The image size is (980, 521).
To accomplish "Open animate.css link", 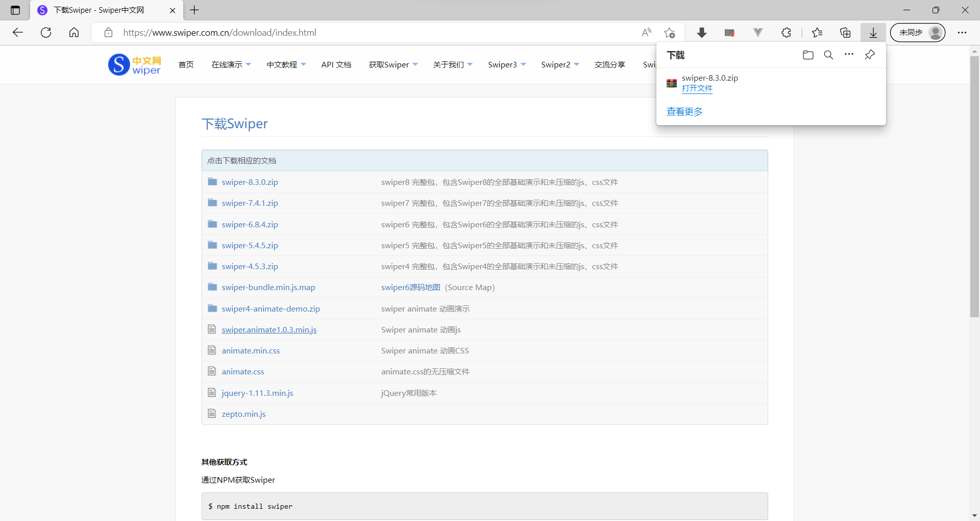I will point(243,372).
